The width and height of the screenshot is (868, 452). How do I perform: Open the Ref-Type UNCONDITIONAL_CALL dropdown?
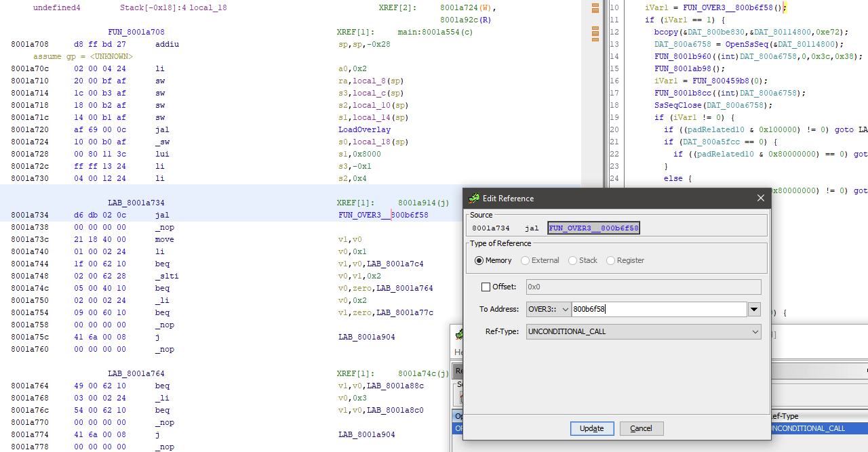755,332
